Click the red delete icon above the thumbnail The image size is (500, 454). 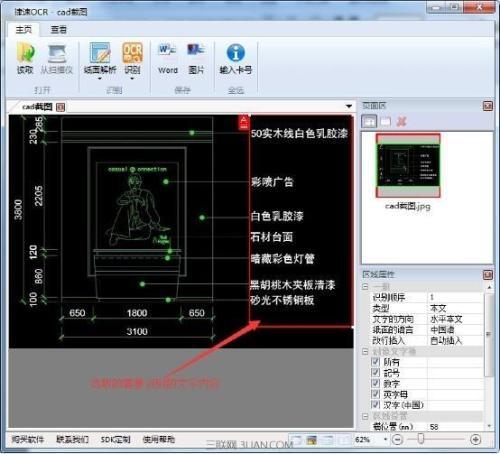coord(401,122)
